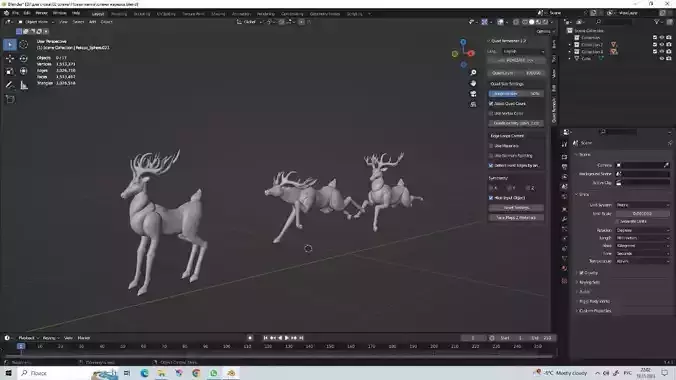Enable Use Normals Splitting checkbox

(491, 156)
